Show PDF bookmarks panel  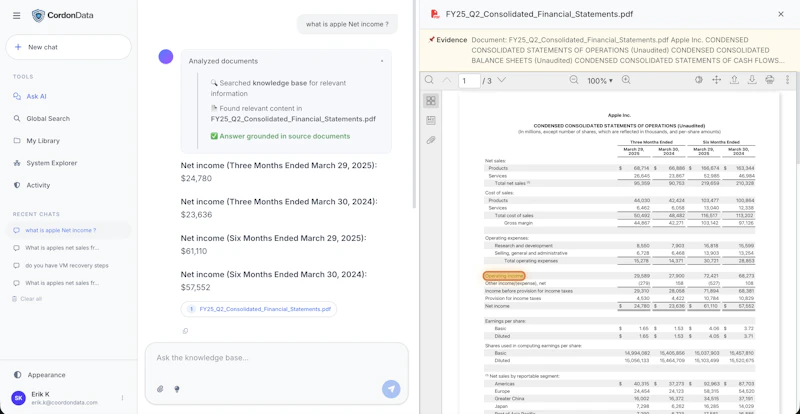(431, 120)
